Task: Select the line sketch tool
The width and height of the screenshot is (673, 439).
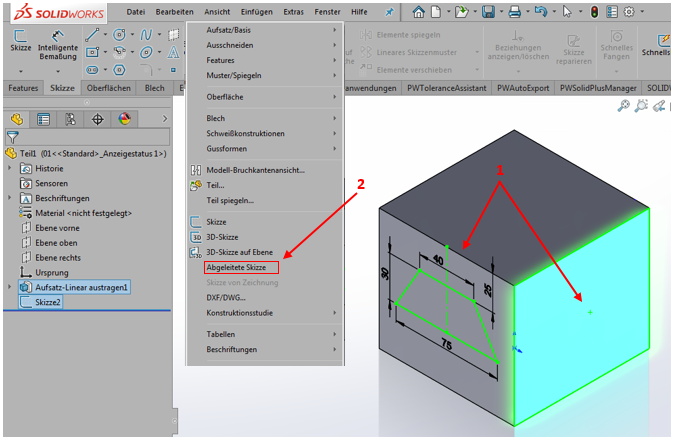Action: click(x=92, y=34)
